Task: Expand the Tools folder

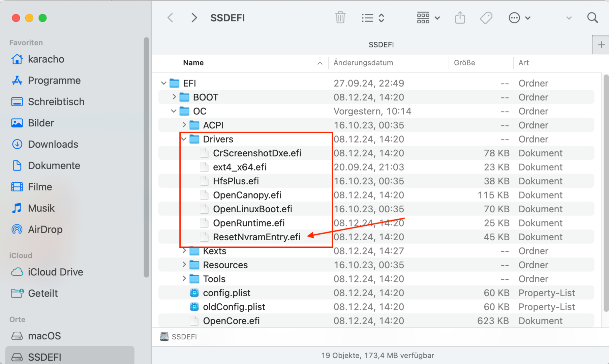Action: 184,279
